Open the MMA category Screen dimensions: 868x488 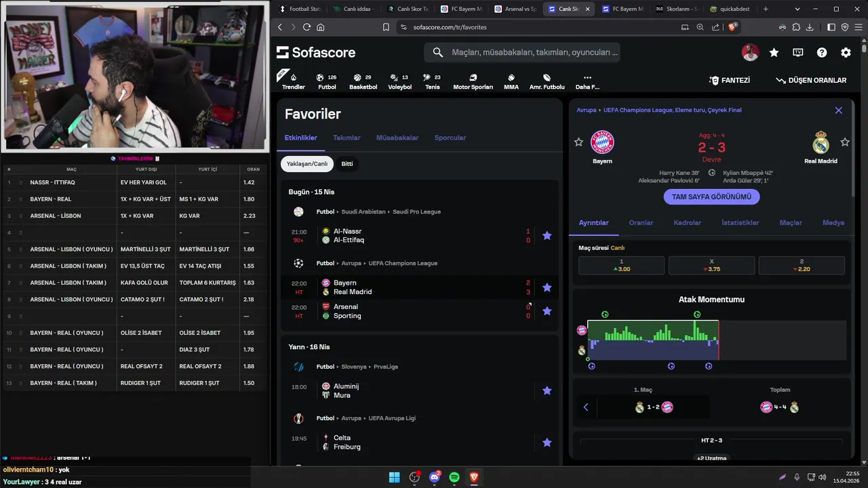point(511,81)
